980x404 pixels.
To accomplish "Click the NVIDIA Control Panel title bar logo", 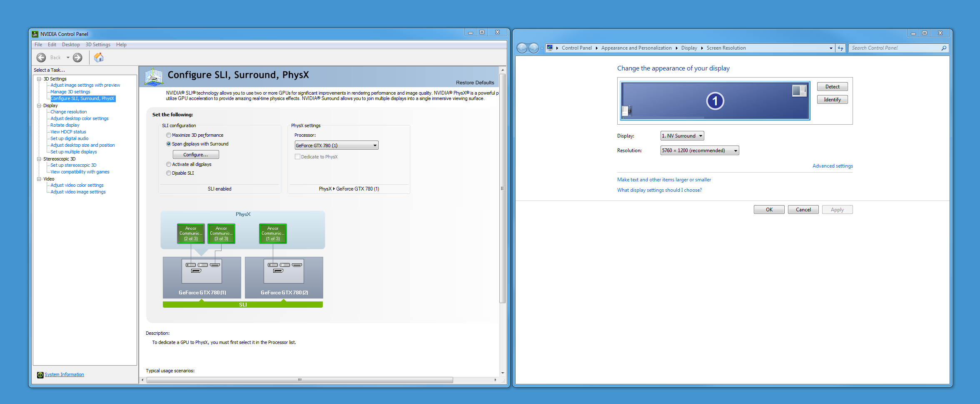I will pos(35,34).
